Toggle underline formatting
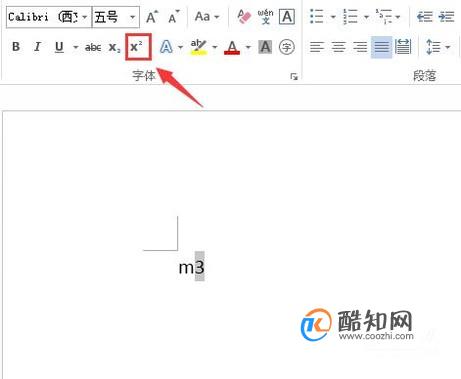 59,47
